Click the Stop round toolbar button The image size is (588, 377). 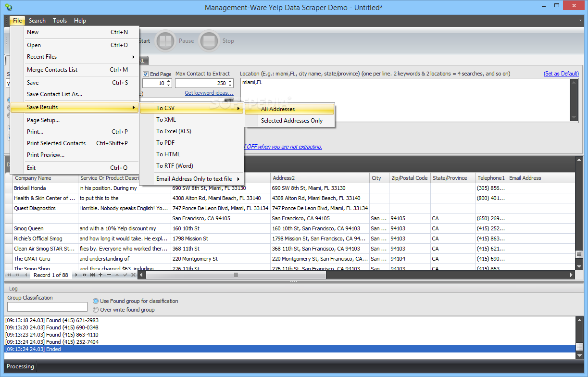pos(209,41)
